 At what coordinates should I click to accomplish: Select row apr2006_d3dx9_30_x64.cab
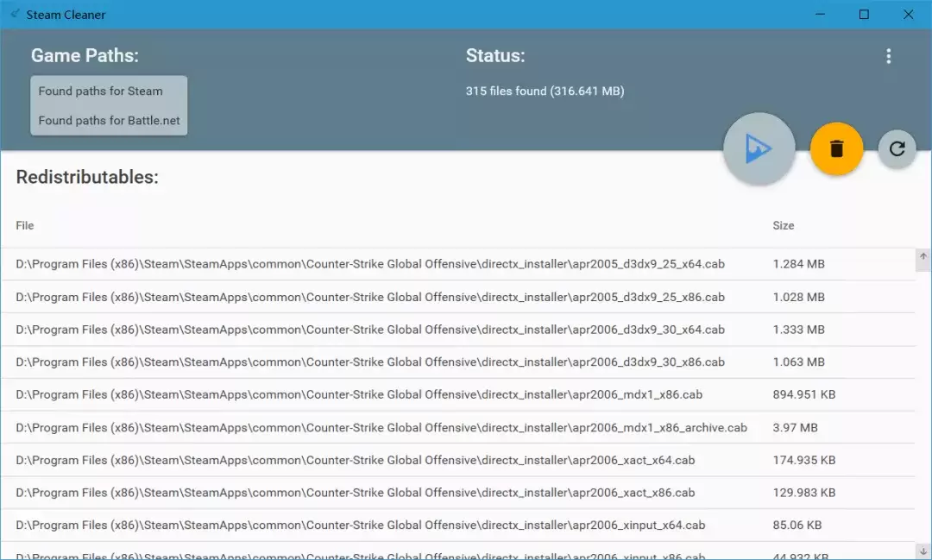click(457, 330)
